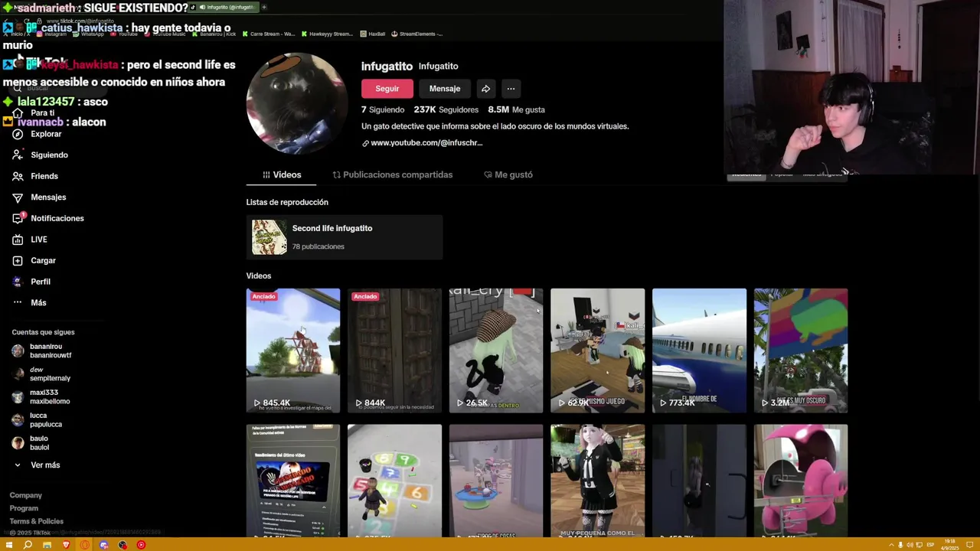Click the Siguiendo sidebar icon
980x551 pixels.
18,155
